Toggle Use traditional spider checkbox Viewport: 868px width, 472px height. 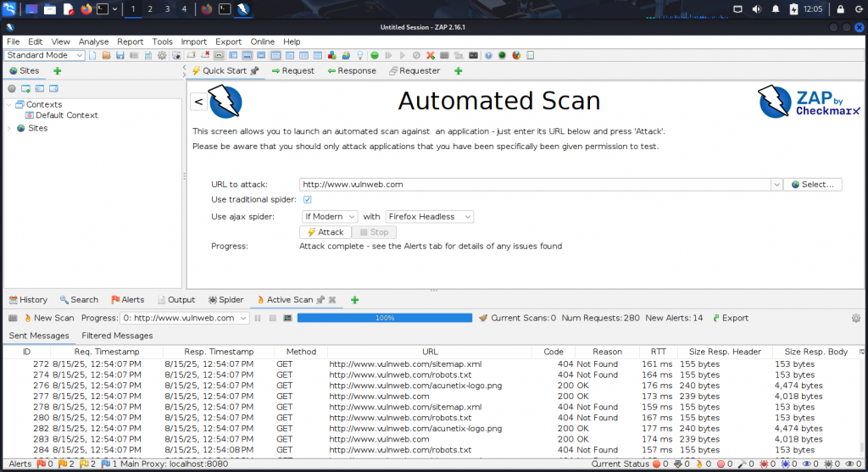click(x=307, y=199)
